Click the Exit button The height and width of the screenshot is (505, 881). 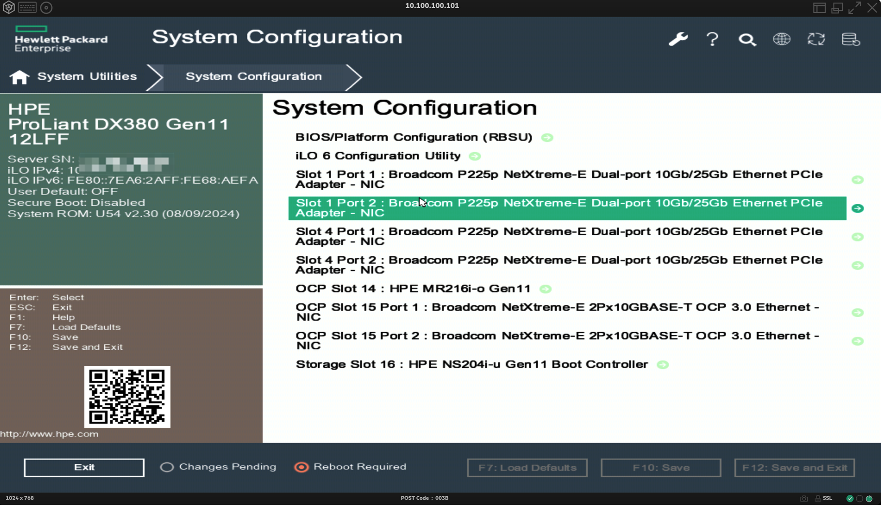[84, 467]
